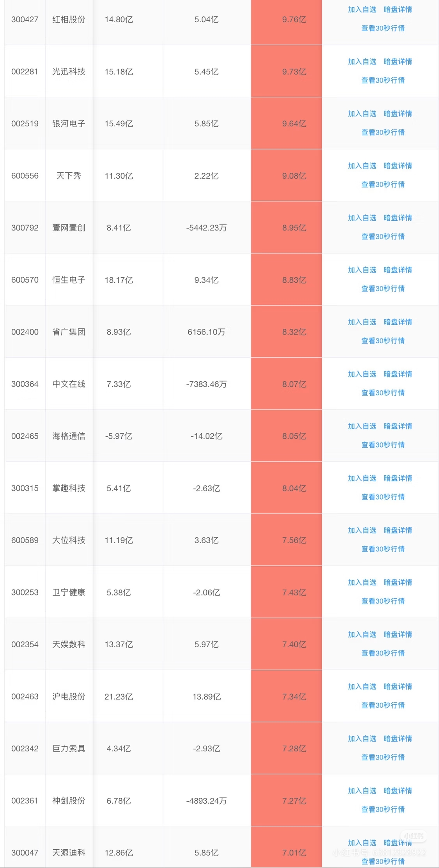Open 暗盘详情 for 大位科技
The height and width of the screenshot is (868, 439).
tap(398, 530)
